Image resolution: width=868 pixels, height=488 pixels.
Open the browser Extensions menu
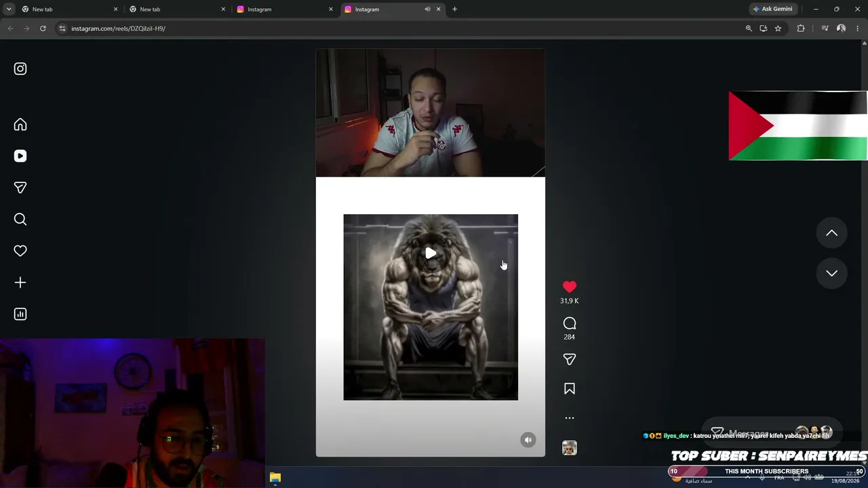(x=801, y=28)
